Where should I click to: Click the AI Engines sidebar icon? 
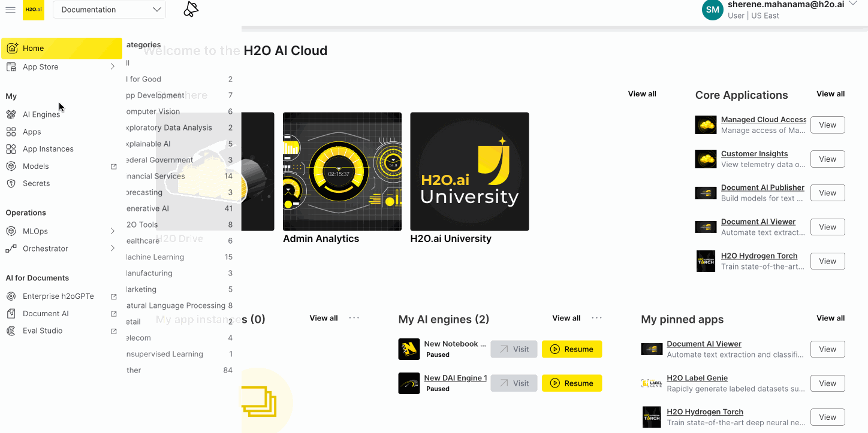[11, 114]
